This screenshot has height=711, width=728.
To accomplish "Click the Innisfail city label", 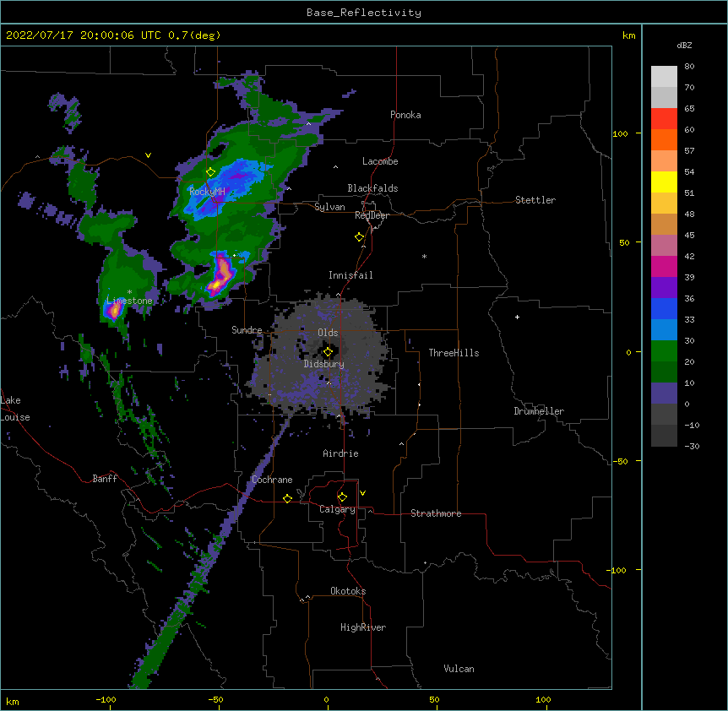I will pos(350,275).
